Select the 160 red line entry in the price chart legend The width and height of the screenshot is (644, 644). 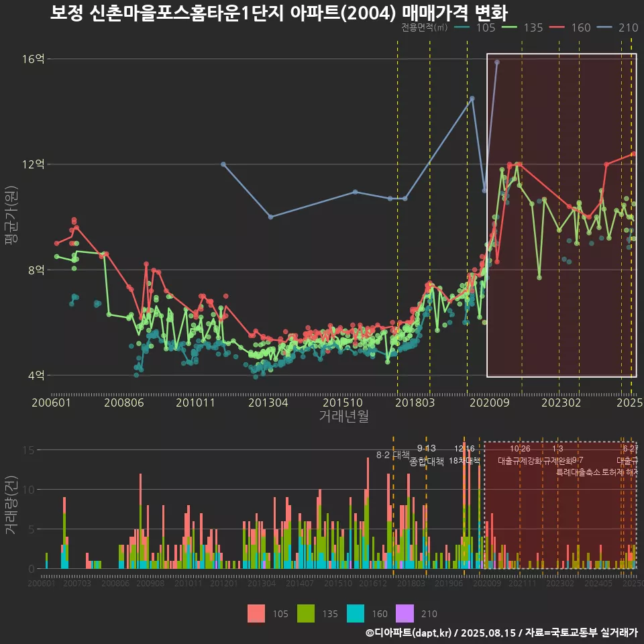click(x=570, y=28)
